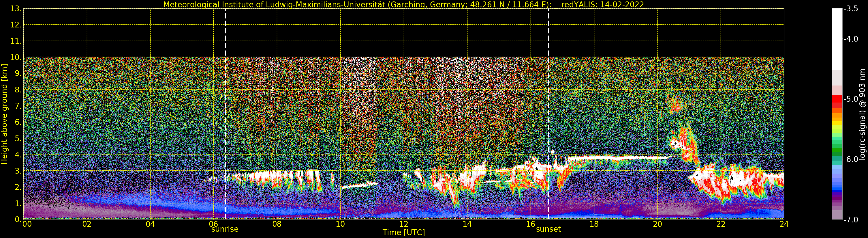Click the 'Time [UTC]' axis title
The height and width of the screenshot is (238, 868).
tap(403, 233)
